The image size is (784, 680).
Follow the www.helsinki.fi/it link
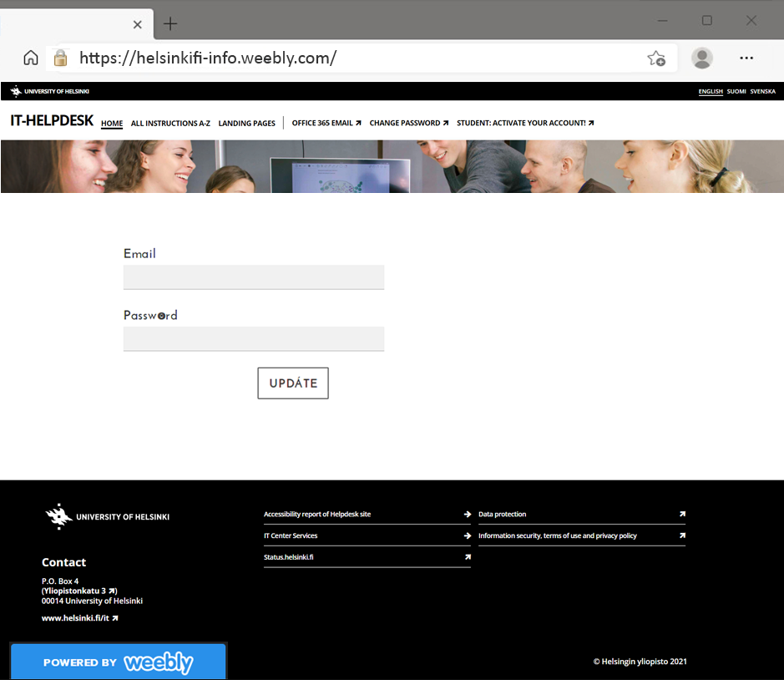click(77, 617)
